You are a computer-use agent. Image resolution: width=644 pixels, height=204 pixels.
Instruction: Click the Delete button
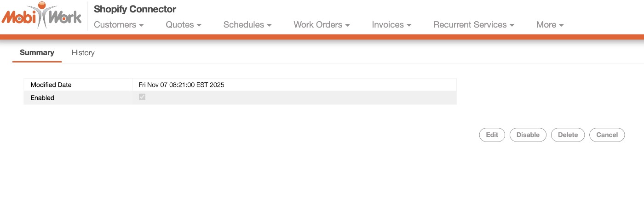[x=568, y=135]
